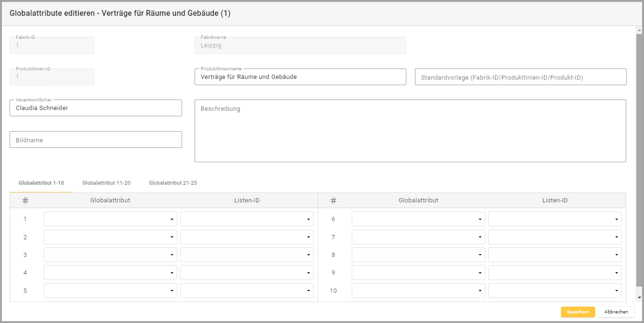Screen dimensions: 644x323
Task: Open Listen-ID dropdown in row 10
Action: point(555,291)
